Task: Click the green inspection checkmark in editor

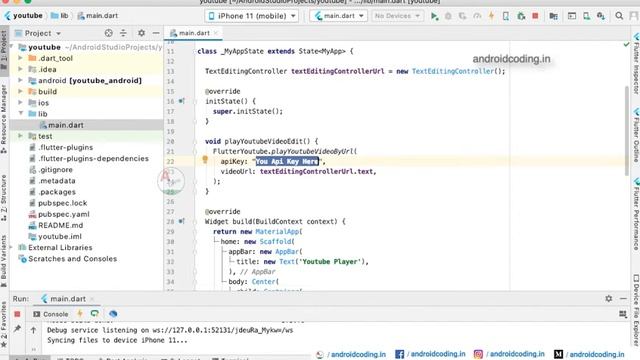Action: tap(627, 44)
